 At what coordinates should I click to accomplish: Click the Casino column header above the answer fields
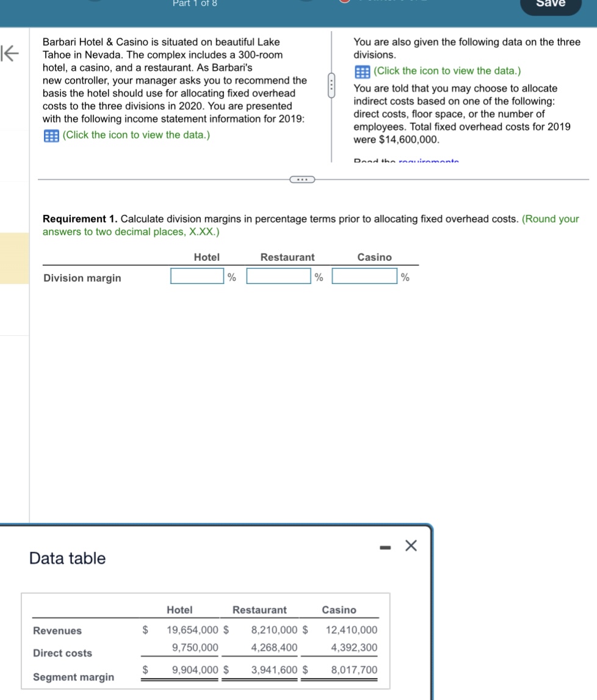click(x=374, y=257)
